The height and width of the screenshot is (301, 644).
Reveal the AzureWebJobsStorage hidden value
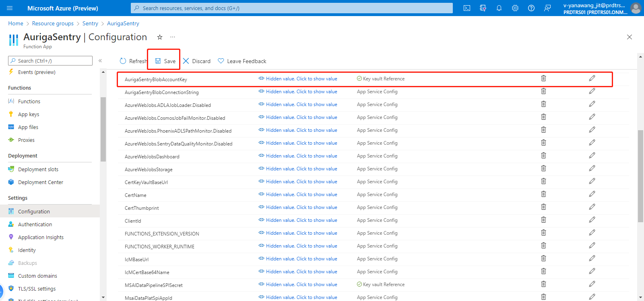point(298,169)
